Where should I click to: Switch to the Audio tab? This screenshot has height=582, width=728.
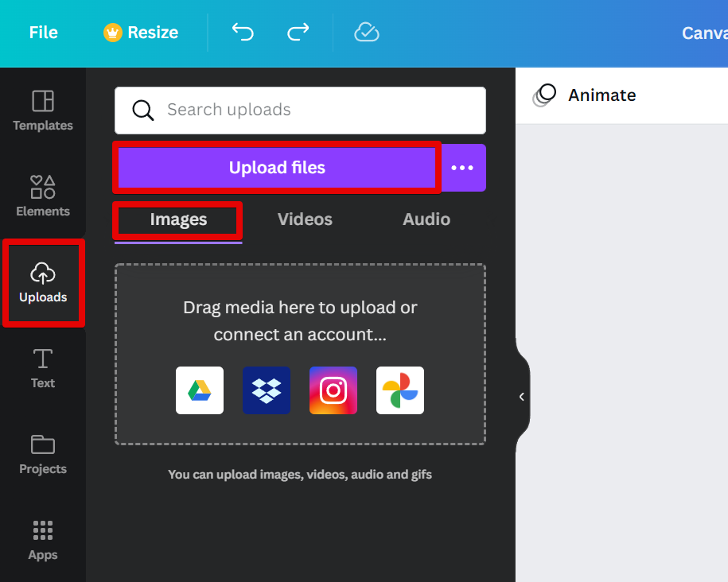(426, 219)
